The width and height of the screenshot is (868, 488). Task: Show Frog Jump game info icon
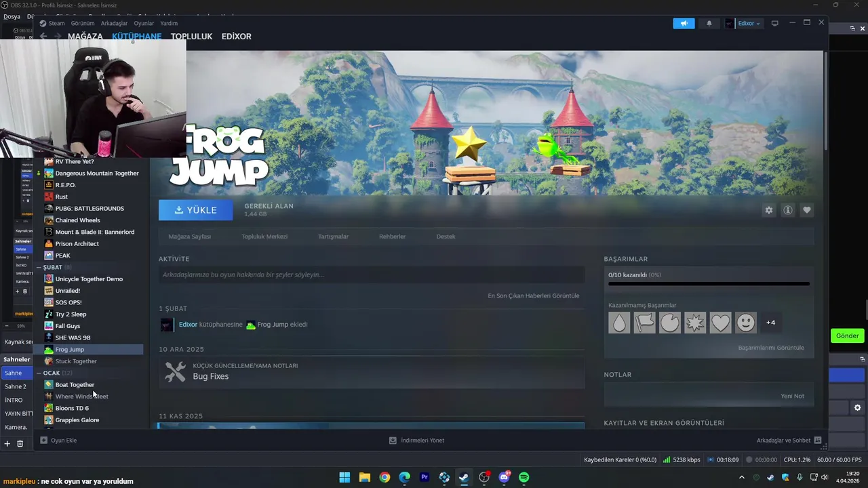(787, 210)
